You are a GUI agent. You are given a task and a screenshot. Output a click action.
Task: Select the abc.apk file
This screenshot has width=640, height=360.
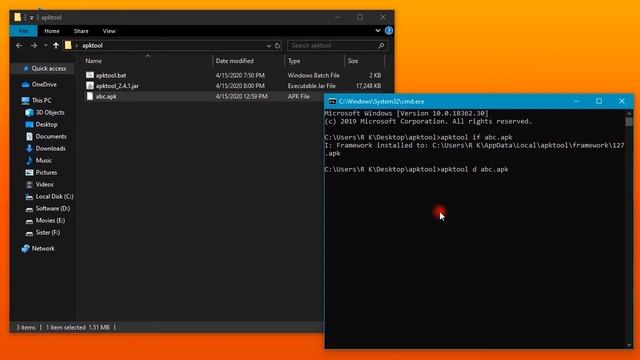[x=106, y=97]
